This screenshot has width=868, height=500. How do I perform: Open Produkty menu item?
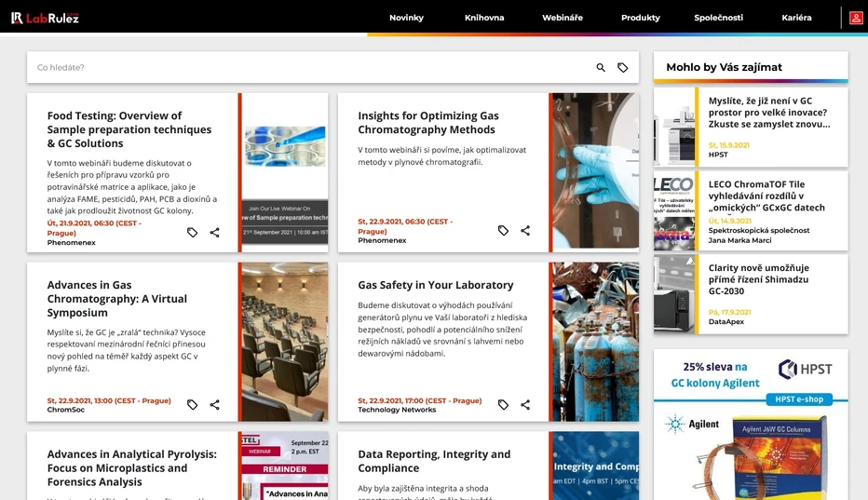(x=641, y=18)
